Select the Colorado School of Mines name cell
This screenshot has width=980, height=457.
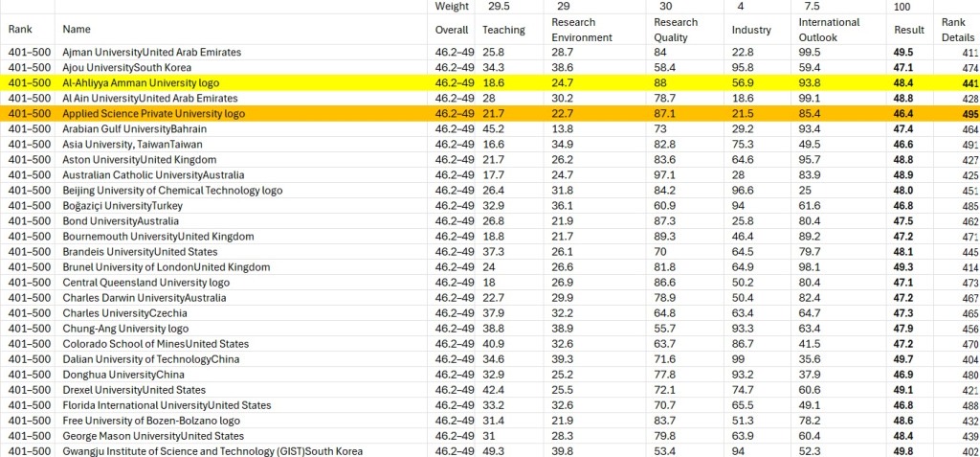point(155,344)
